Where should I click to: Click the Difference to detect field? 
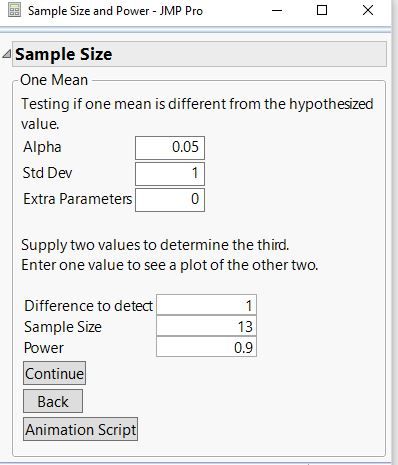[x=206, y=305]
